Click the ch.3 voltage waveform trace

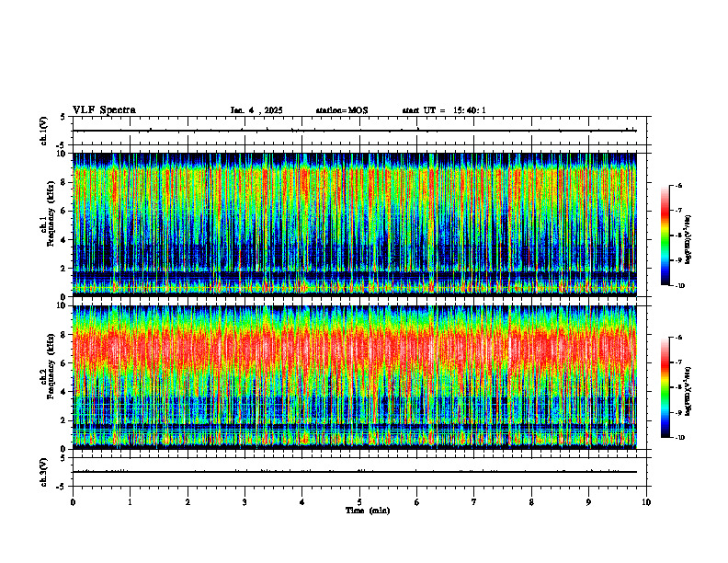[355, 472]
